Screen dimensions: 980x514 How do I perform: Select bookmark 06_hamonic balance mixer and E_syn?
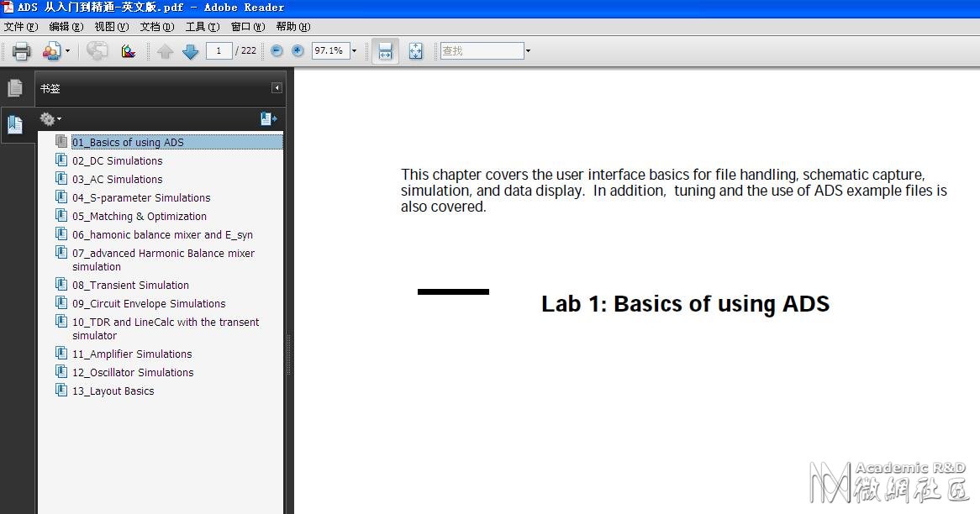162,235
